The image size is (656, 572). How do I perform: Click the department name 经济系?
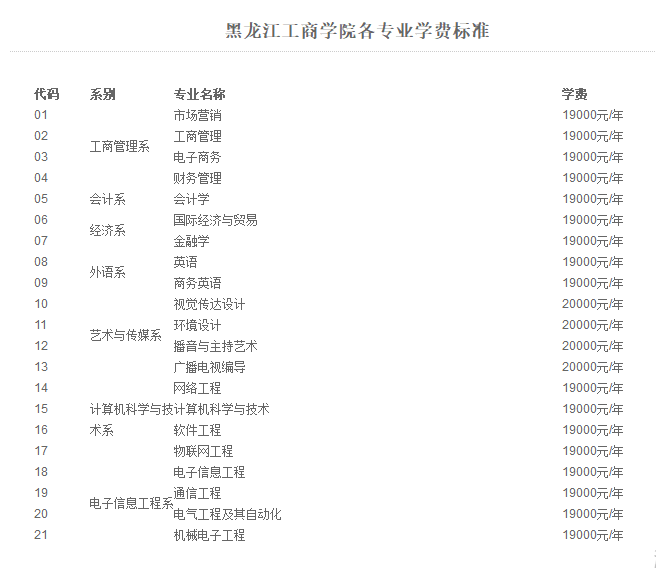[x=108, y=231]
